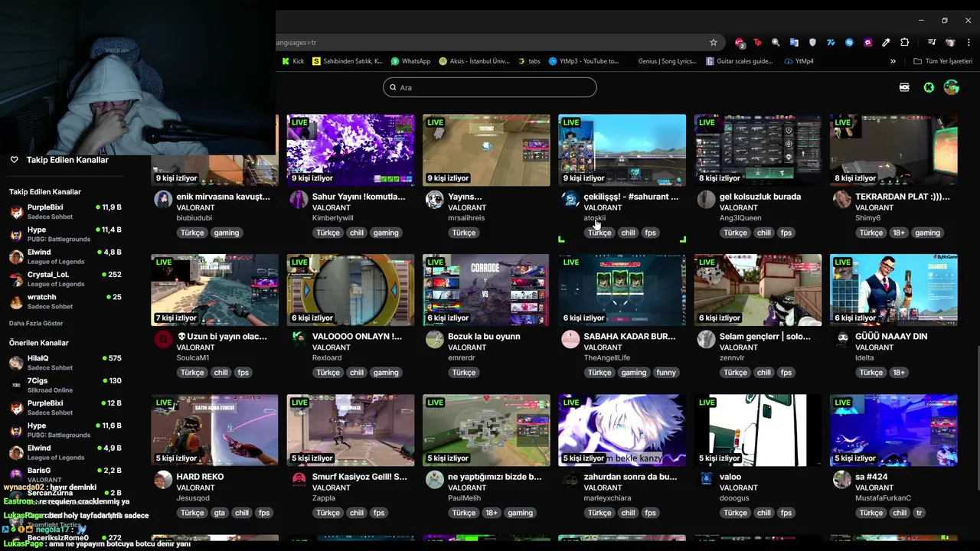The width and height of the screenshot is (980, 551).
Task: Click the gta tag under Jesusqod
Action: point(220,513)
